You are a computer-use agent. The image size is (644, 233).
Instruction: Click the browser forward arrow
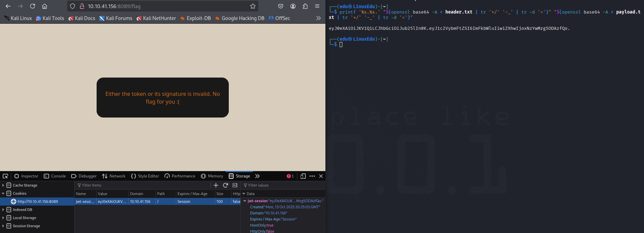pyautogui.click(x=20, y=6)
